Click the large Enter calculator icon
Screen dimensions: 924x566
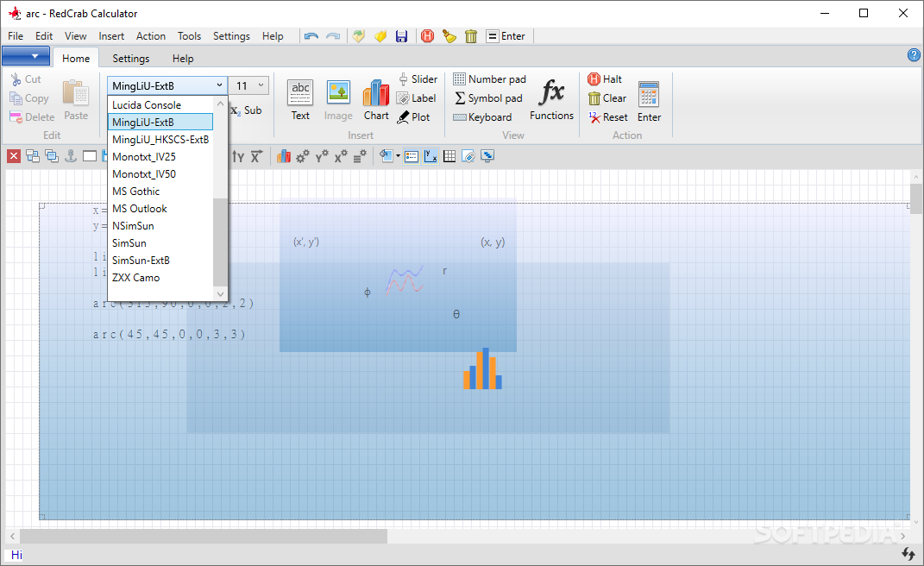(x=649, y=102)
